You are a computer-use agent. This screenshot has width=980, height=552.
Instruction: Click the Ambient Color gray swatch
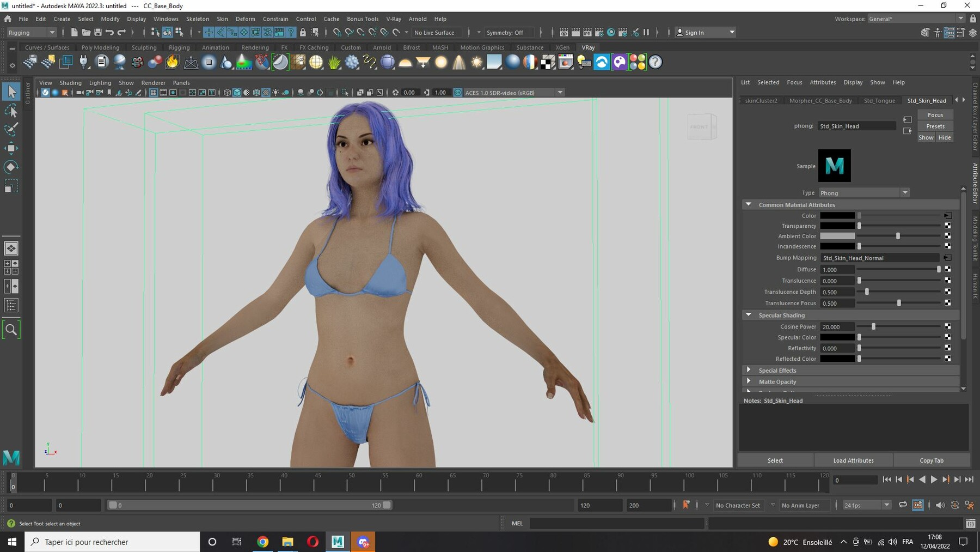[x=837, y=236]
